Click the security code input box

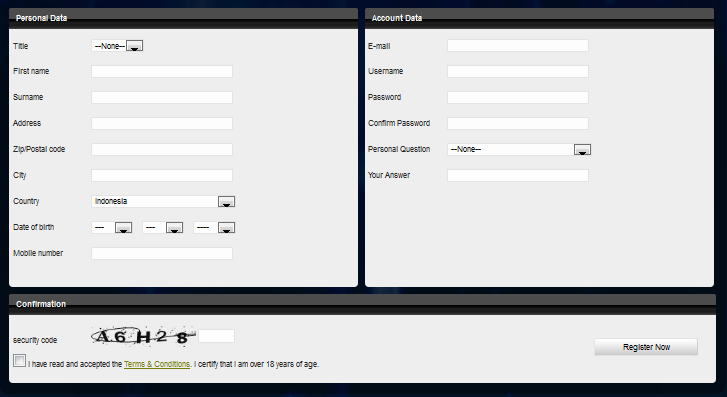[x=217, y=336]
